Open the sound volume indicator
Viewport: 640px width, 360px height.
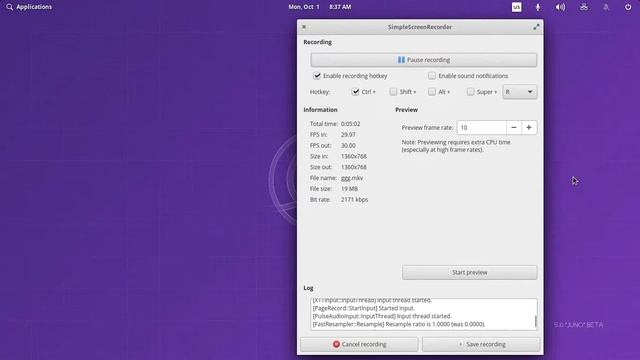tap(560, 7)
